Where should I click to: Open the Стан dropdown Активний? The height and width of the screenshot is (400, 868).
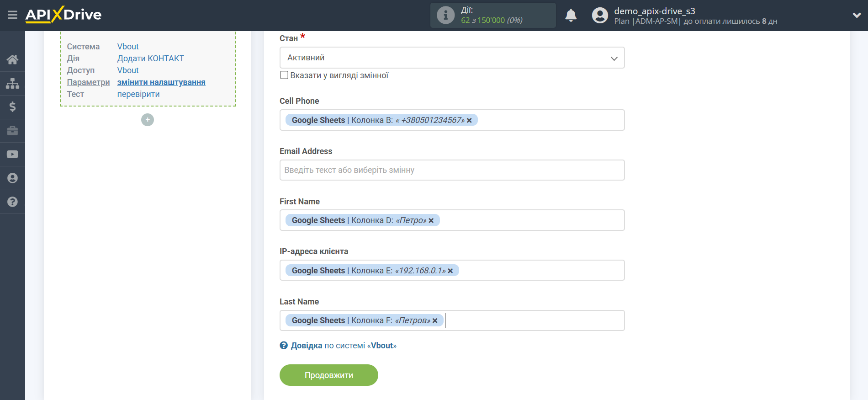452,58
